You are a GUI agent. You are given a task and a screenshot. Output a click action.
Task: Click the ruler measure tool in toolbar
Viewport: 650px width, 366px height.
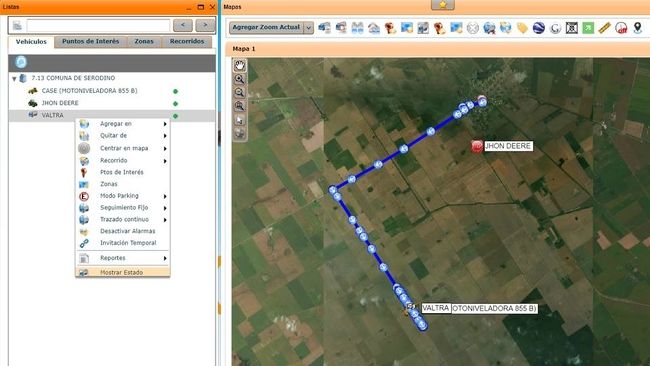coord(604,28)
